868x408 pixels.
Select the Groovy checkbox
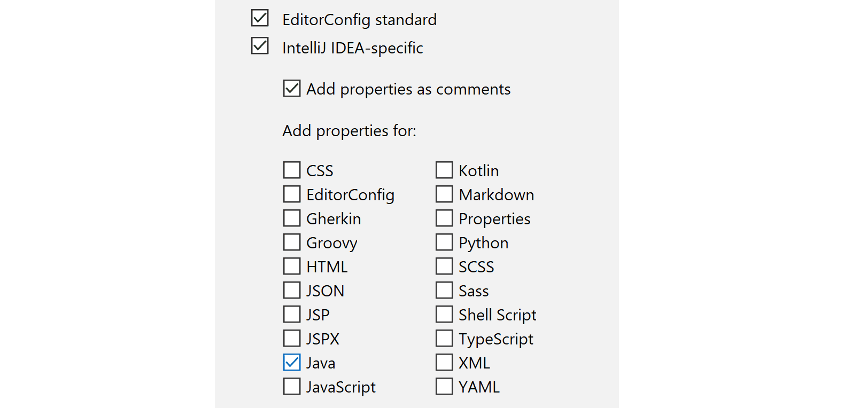click(x=292, y=242)
